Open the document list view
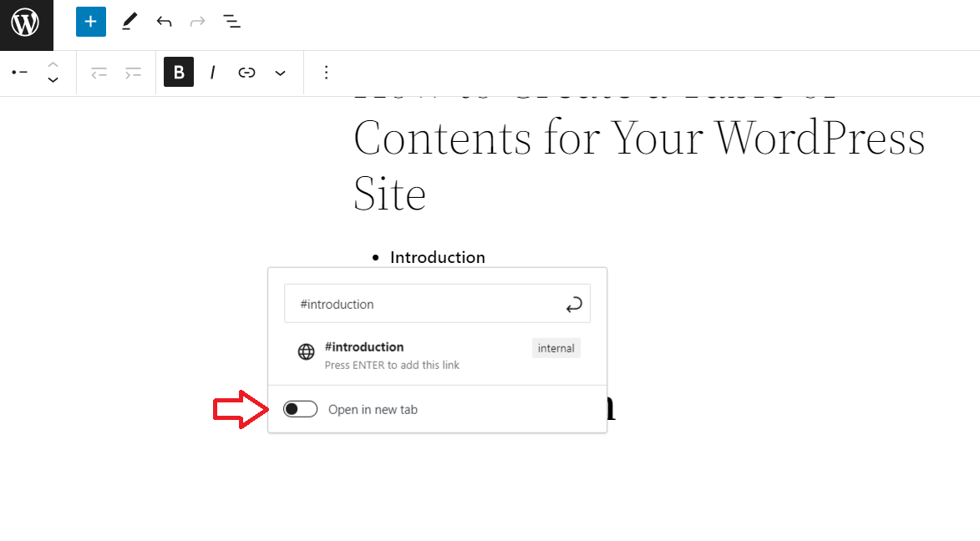980x541 pixels. coord(232,22)
